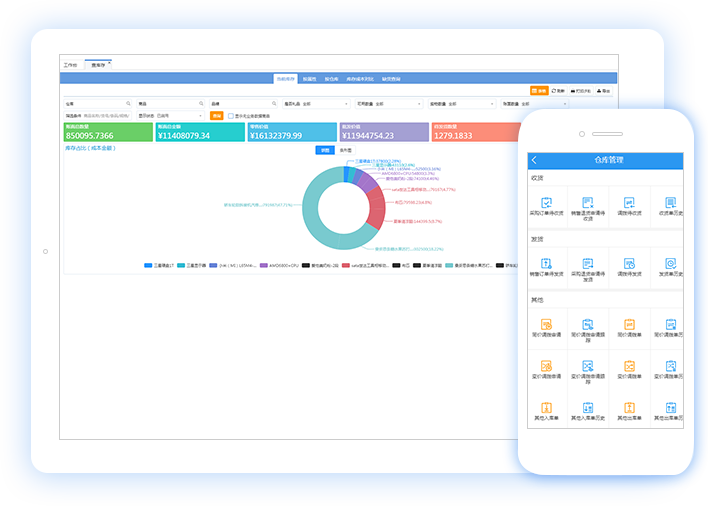Image resolution: width=708 pixels, height=506 pixels.
Task: Tap the back arrow in 仓库管理 header
Action: (534, 160)
